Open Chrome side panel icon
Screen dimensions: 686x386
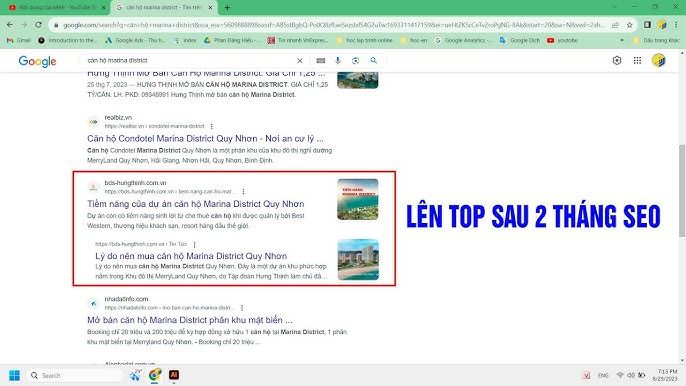[647, 25]
